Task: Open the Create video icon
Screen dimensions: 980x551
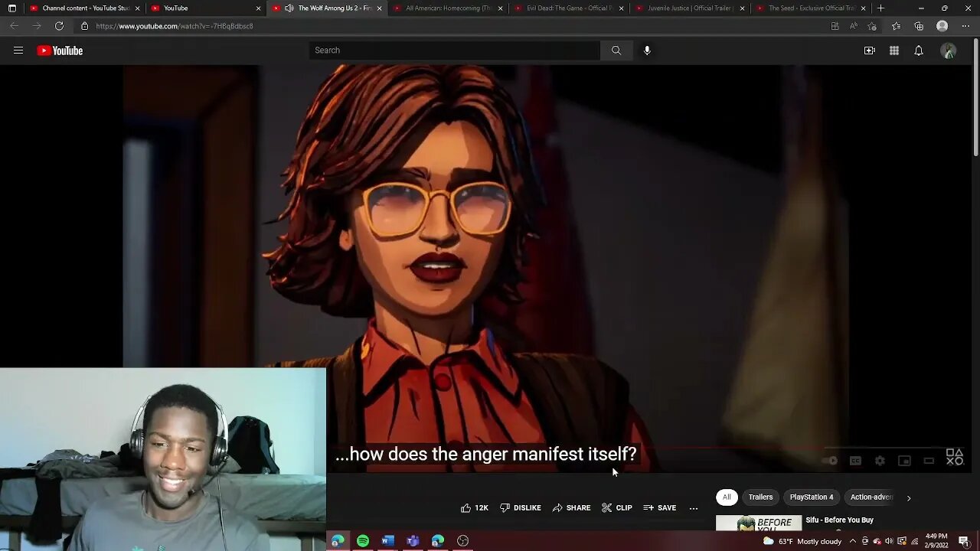Action: click(870, 51)
